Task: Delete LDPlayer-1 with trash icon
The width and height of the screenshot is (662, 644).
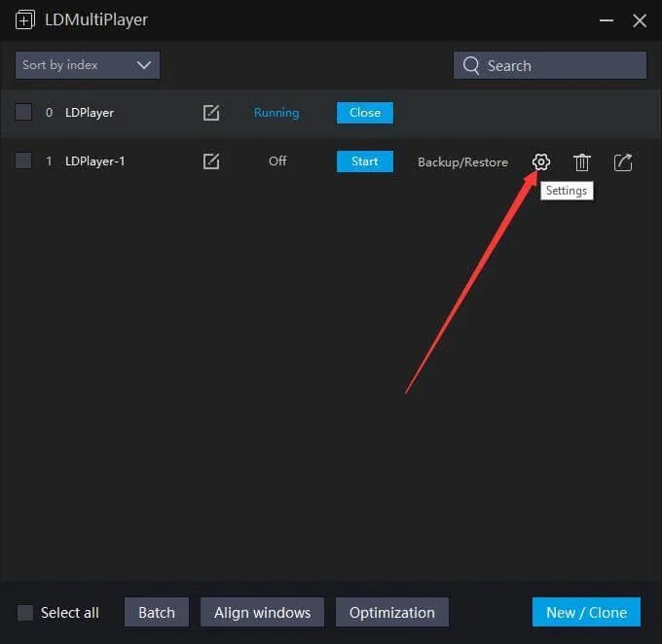Action: pyautogui.click(x=582, y=162)
